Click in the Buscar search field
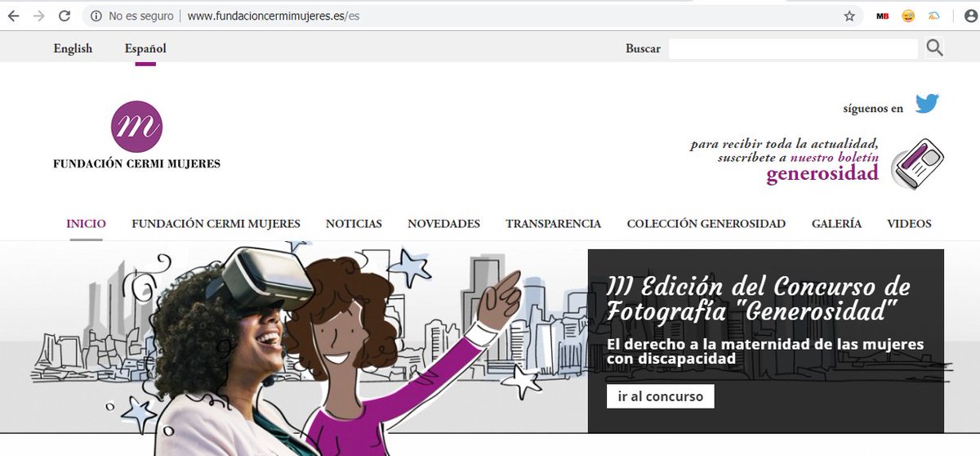The height and width of the screenshot is (456, 980). point(793,49)
